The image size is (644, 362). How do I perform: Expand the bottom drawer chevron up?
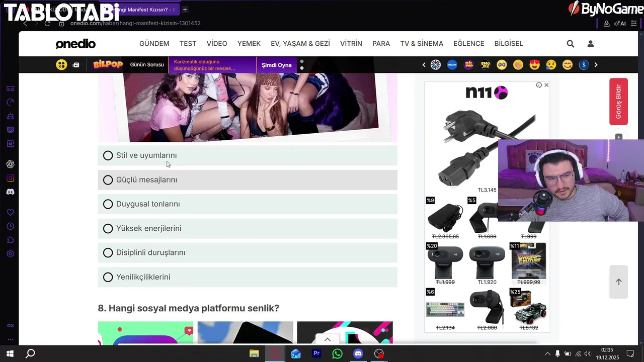coord(327,339)
